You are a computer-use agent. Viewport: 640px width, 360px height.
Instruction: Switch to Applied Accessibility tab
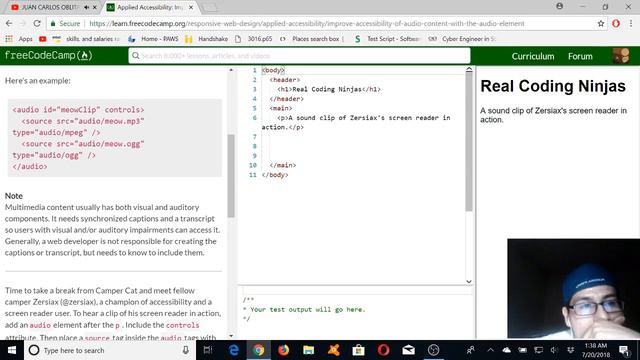point(149,7)
